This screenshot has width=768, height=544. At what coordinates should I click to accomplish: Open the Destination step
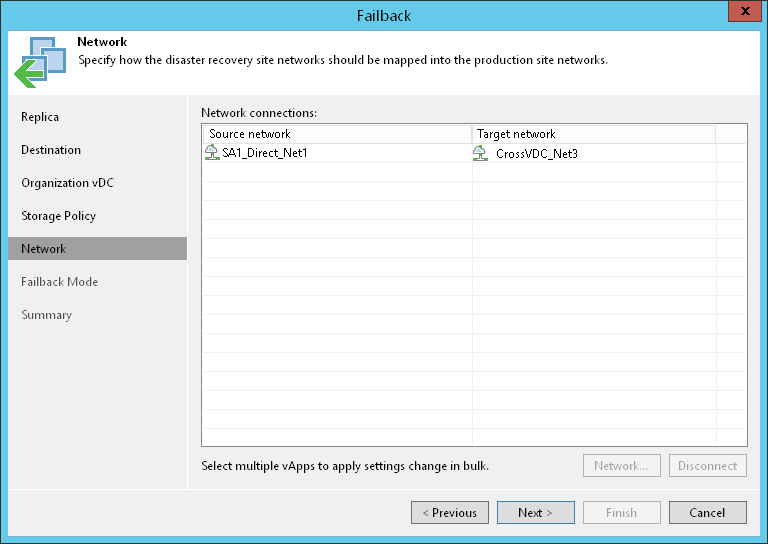pyautogui.click(x=51, y=150)
